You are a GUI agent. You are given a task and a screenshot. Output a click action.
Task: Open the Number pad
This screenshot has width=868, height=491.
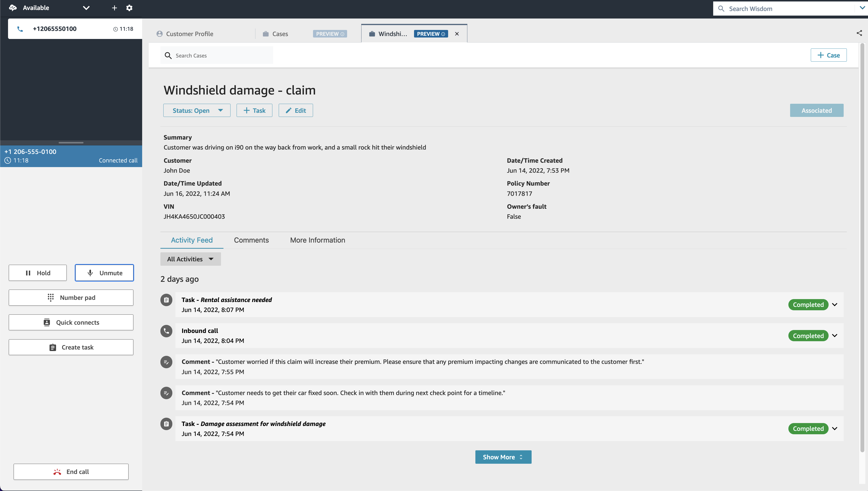point(71,297)
